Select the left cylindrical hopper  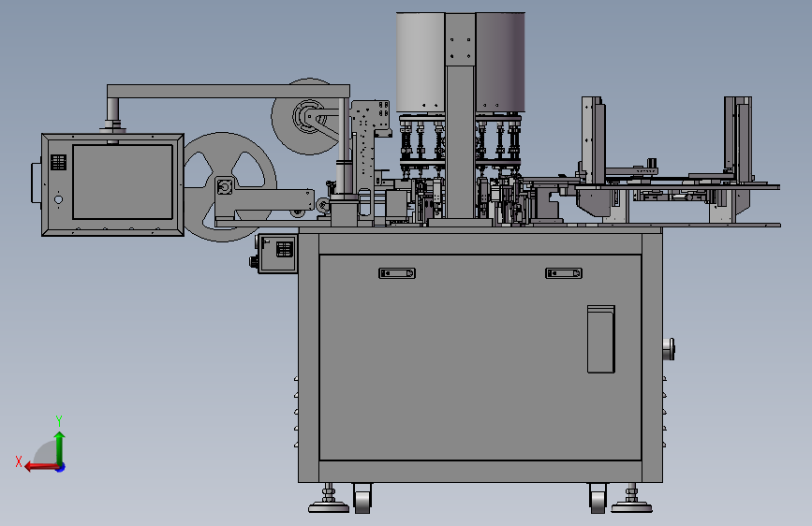[421, 62]
